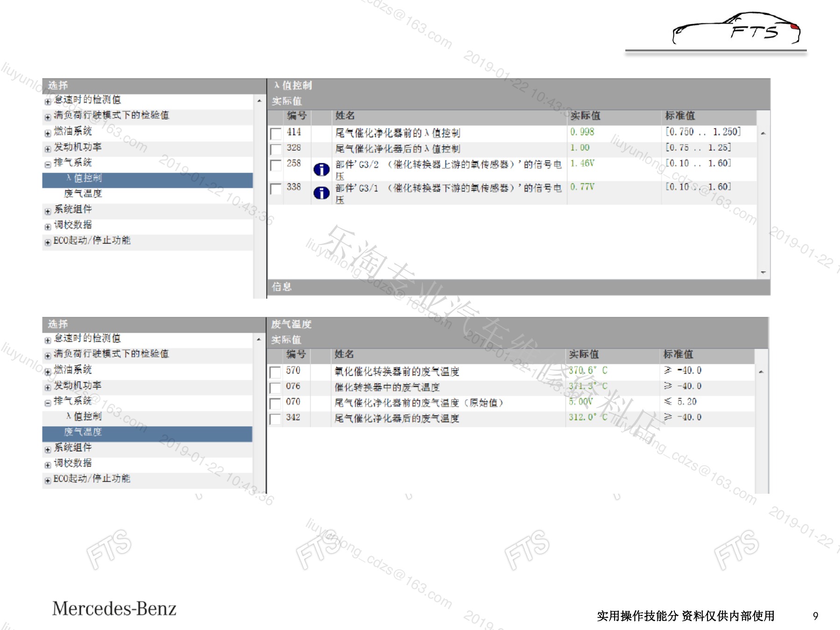Tick the checkbox for row 328
The image size is (840, 630).
pyautogui.click(x=276, y=149)
